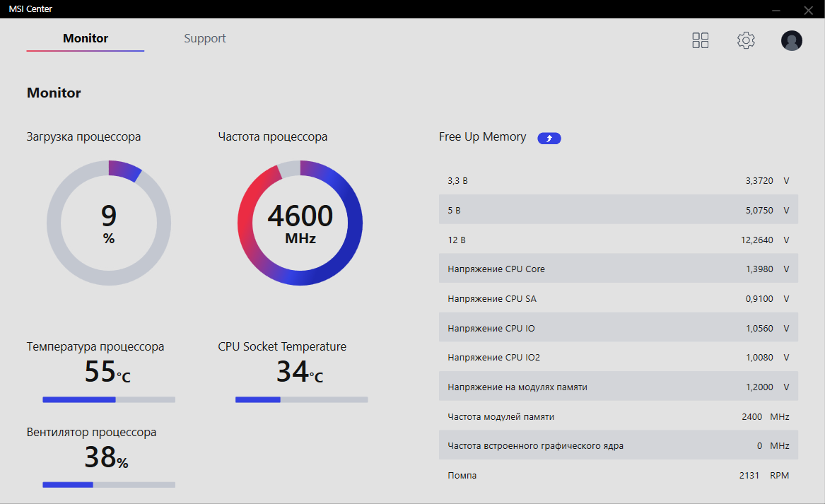
Task: Open settings via the gear icon
Action: (746, 40)
